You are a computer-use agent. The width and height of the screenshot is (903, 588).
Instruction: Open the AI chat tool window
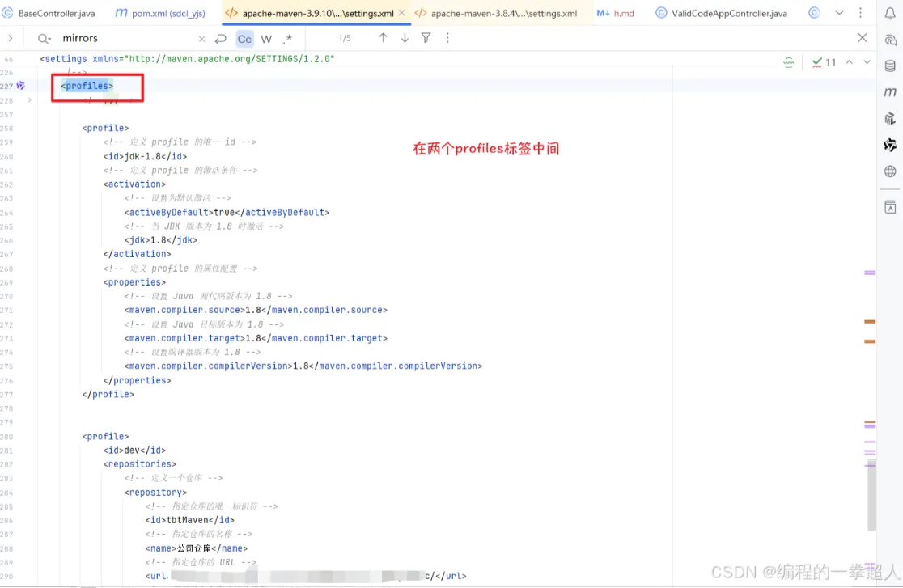coord(890,40)
